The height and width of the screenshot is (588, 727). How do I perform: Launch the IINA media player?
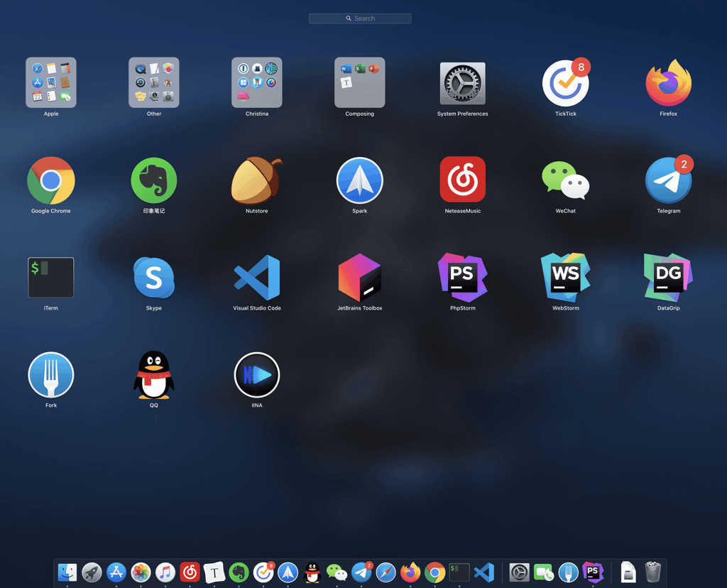(257, 375)
